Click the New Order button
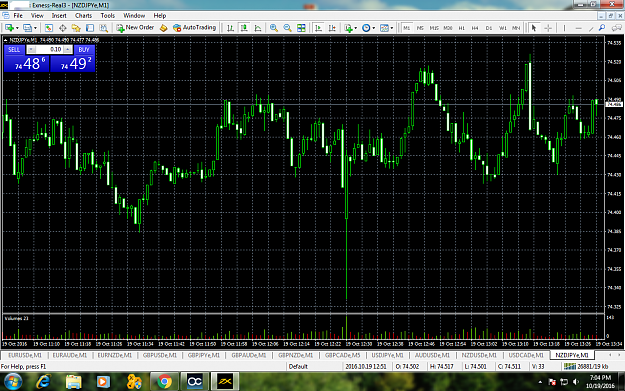Viewport: 625px width, 391px height. click(x=135, y=28)
